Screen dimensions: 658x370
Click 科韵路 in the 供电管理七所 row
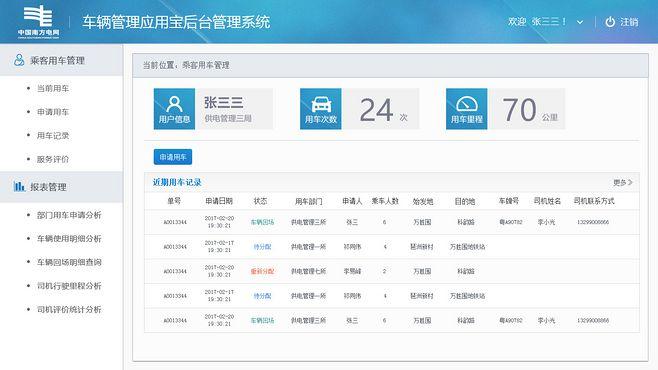click(x=466, y=271)
